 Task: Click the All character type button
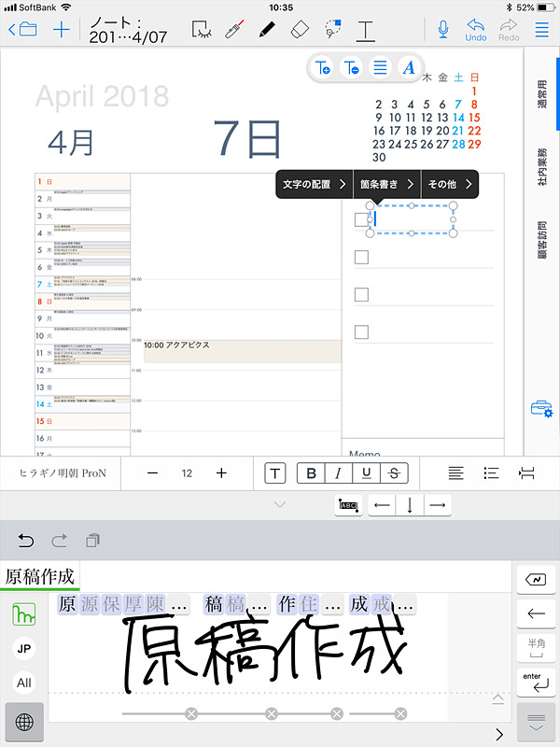coord(24,683)
